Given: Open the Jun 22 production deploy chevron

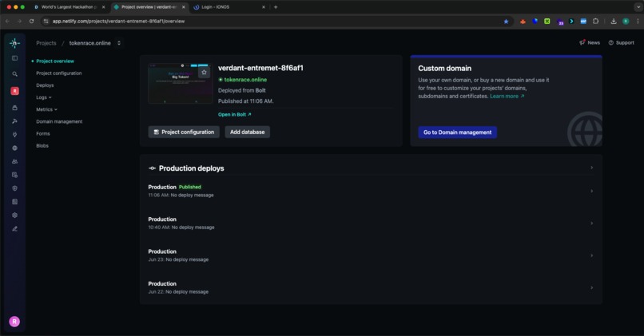Looking at the screenshot, I should (x=592, y=287).
